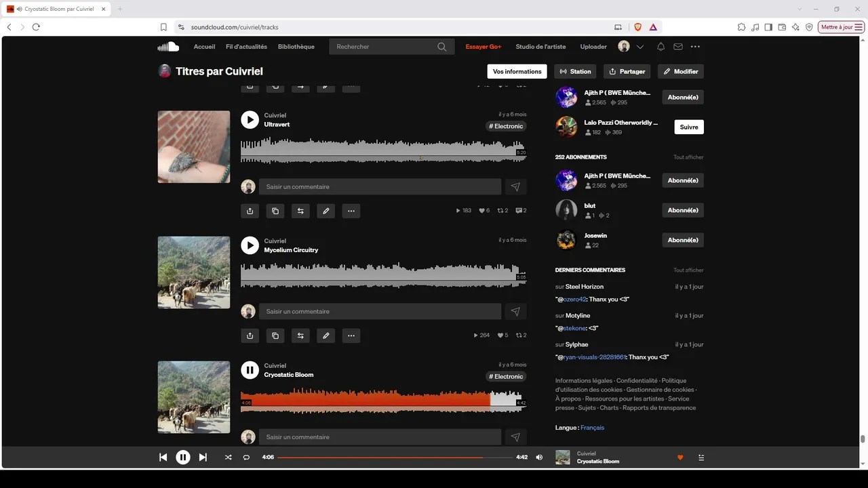Open the Brave sidebar panel icon
The image size is (868, 488).
click(768, 27)
